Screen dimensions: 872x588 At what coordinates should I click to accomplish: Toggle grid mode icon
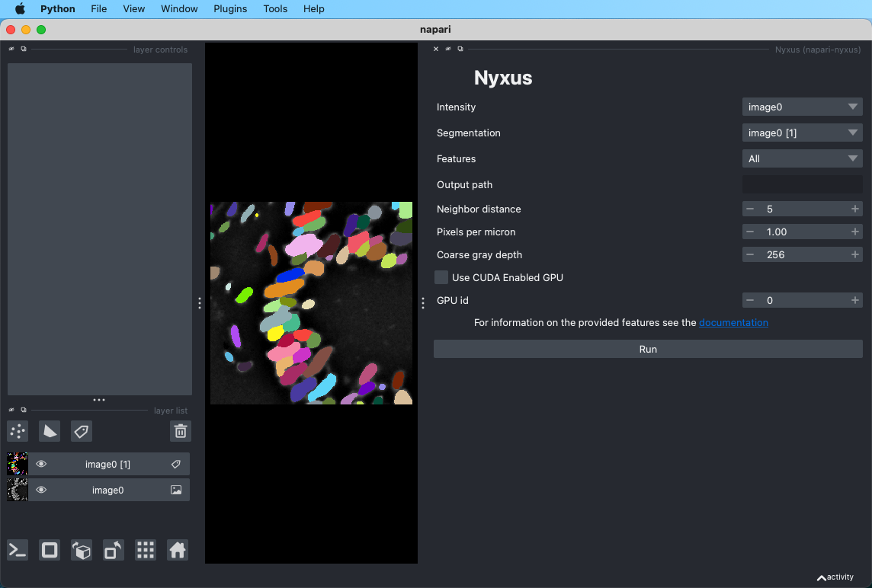point(145,550)
